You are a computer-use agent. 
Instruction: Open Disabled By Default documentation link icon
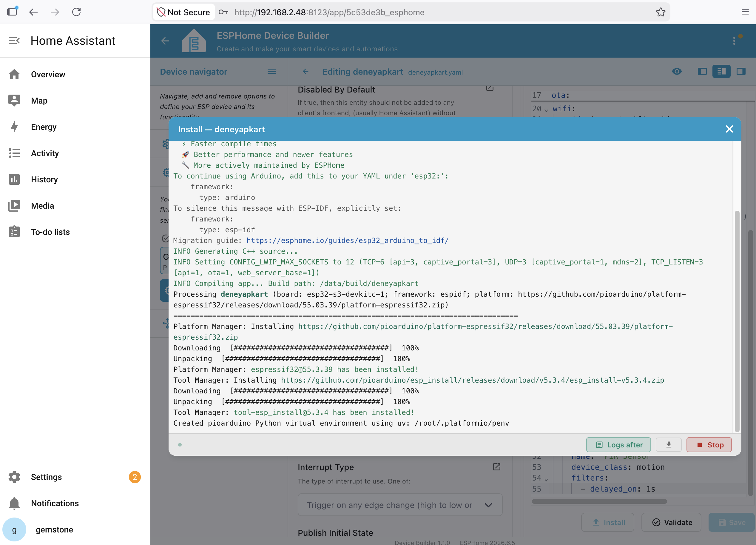(x=490, y=88)
